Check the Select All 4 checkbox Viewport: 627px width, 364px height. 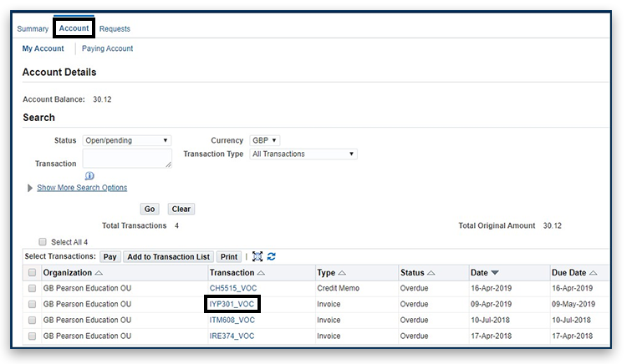coord(42,242)
